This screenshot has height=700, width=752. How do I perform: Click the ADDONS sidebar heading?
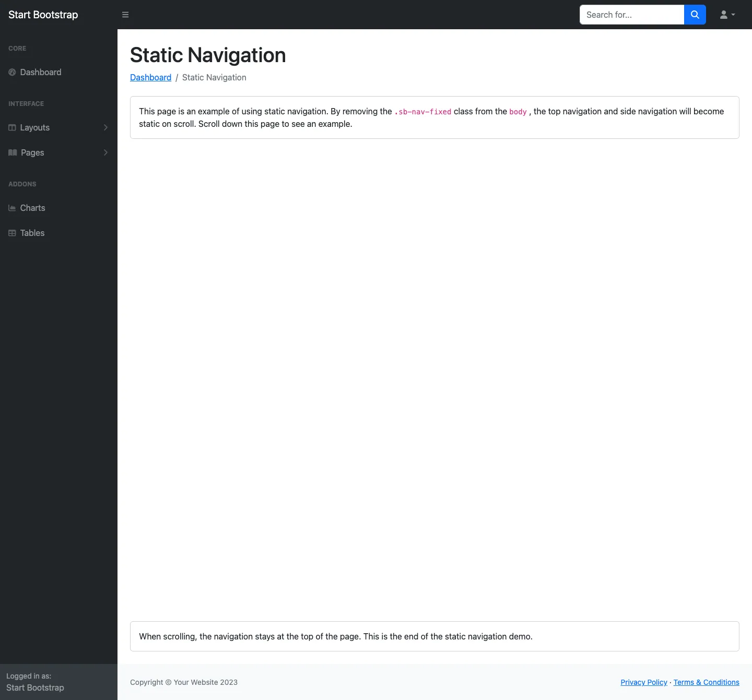pyautogui.click(x=22, y=184)
